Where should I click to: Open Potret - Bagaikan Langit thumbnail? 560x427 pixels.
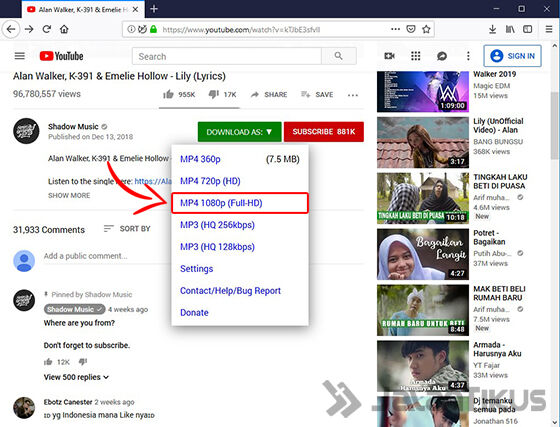(x=423, y=254)
